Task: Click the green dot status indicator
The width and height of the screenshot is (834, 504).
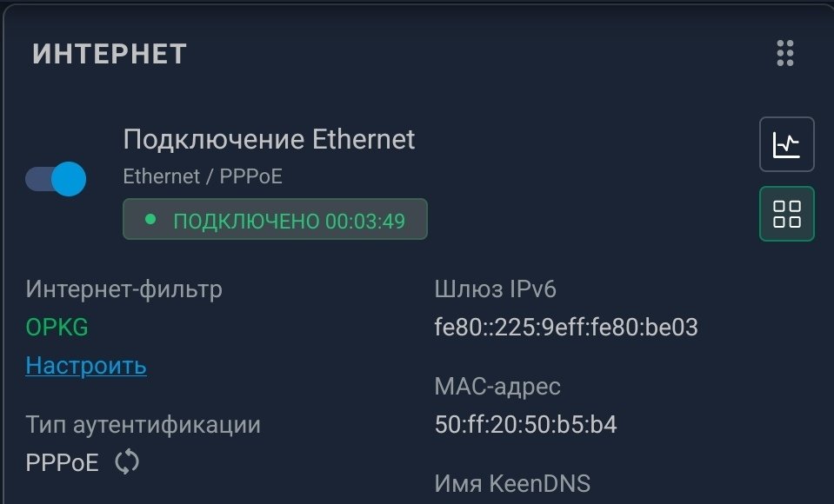Action: 150,220
